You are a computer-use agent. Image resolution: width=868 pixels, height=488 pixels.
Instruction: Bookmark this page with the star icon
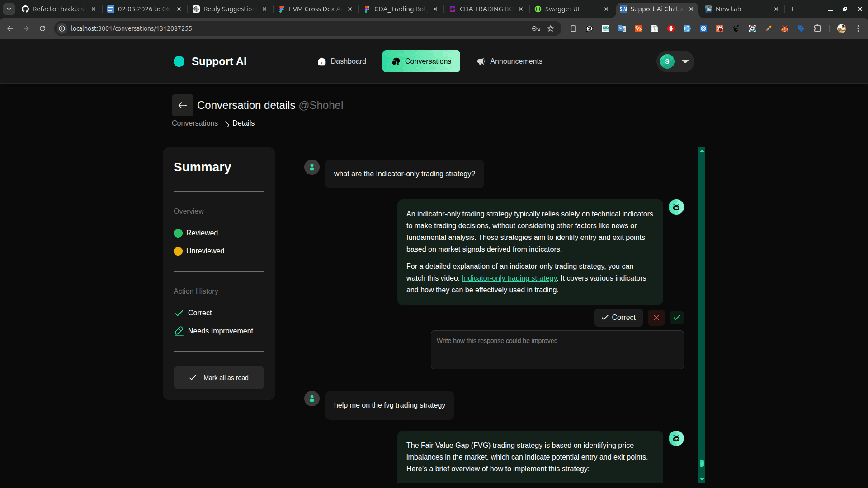point(551,28)
